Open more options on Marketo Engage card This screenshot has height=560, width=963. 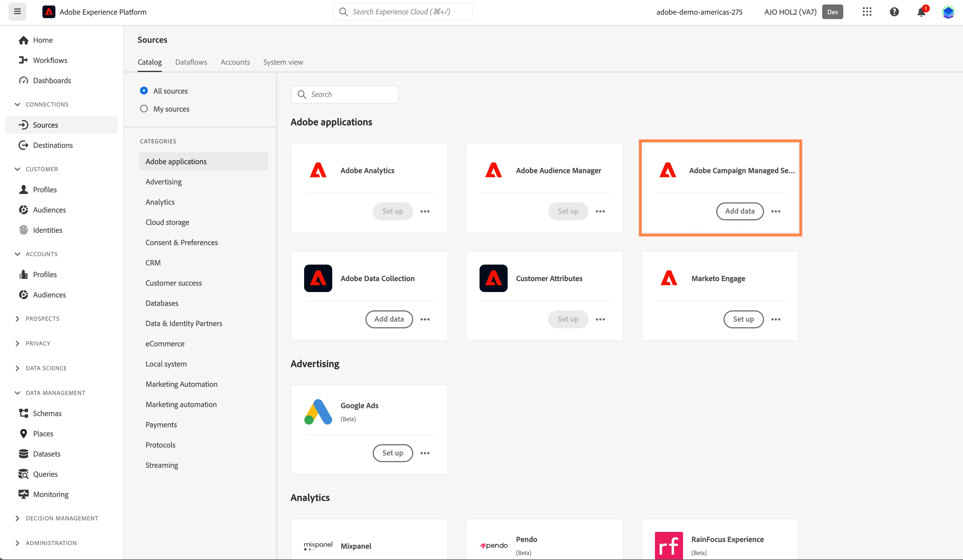[776, 320]
